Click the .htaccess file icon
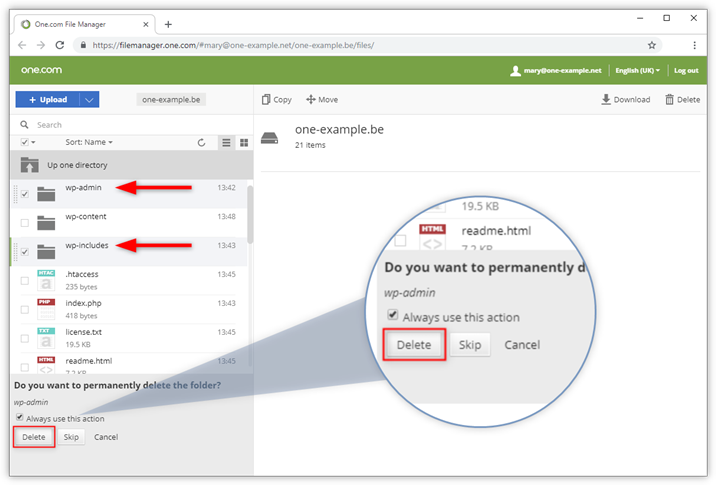The height and width of the screenshot is (485, 716). coord(46,280)
